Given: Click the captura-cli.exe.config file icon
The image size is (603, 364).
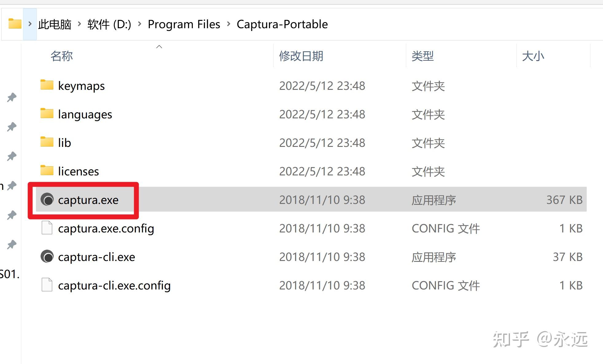Looking at the screenshot, I should click(x=47, y=285).
